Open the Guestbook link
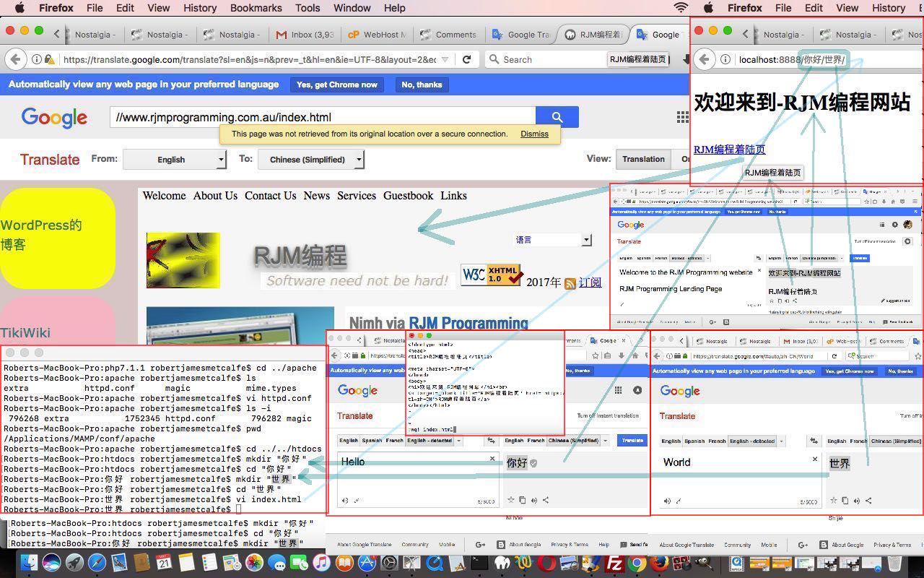This screenshot has width=924, height=578. click(x=408, y=195)
